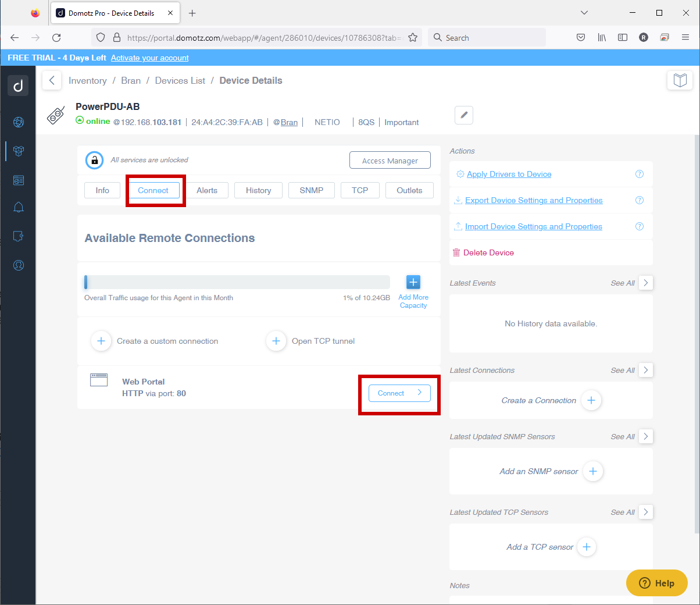Open the dashboard panel sidebar icon
This screenshot has height=605, width=700.
click(19, 180)
